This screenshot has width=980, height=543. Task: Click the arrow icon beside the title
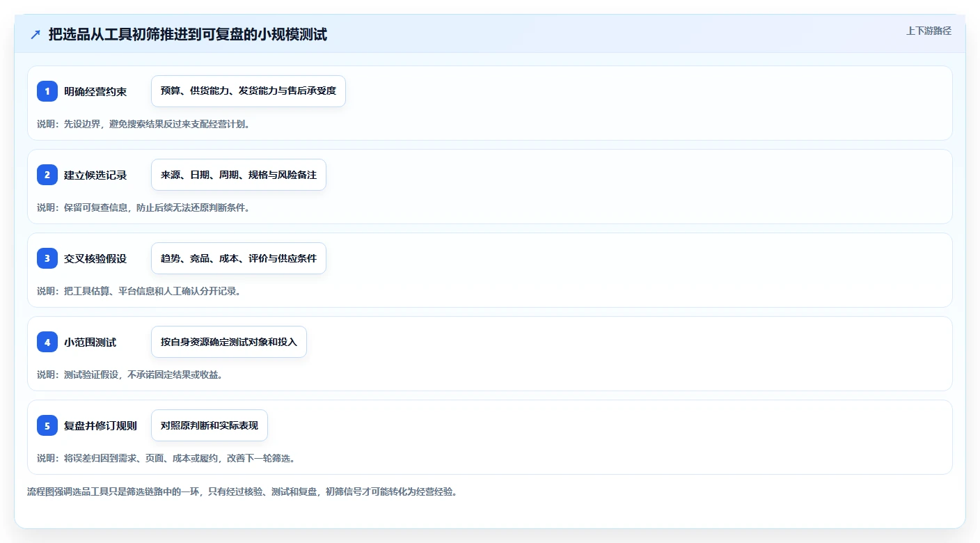click(35, 35)
